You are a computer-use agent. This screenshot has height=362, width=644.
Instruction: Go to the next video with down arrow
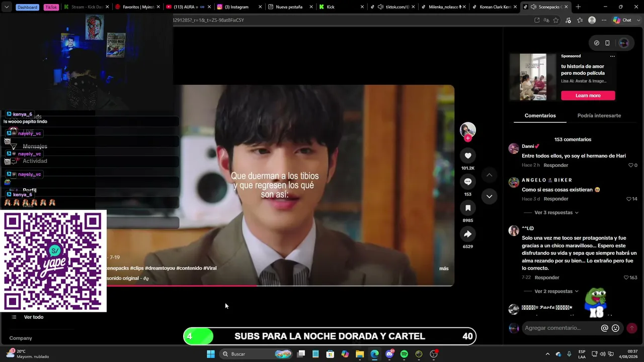point(489,196)
